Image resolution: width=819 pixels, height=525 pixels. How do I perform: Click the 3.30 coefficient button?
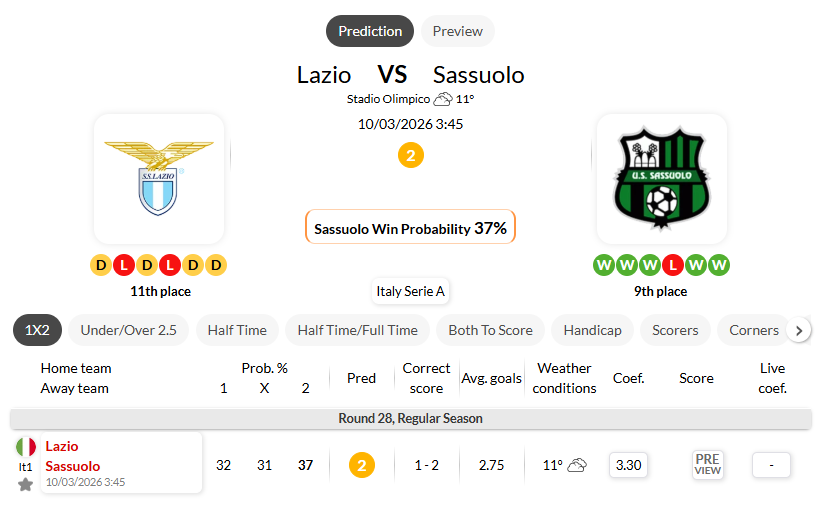[x=628, y=465]
